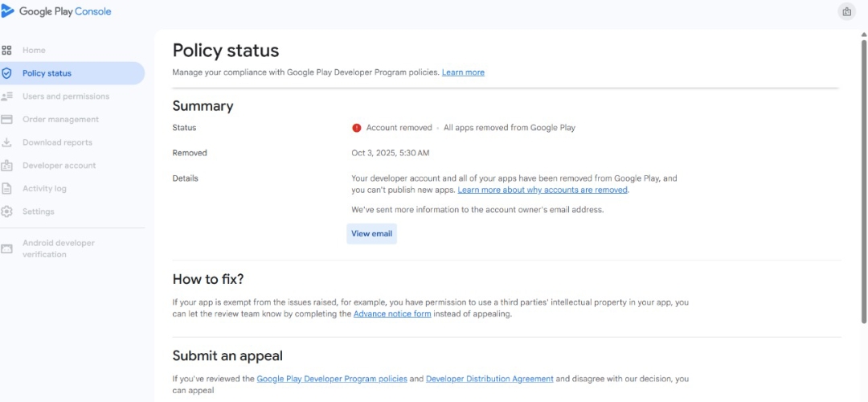The image size is (868, 402).
Task: Open the Learn more policy link
Action: (463, 72)
